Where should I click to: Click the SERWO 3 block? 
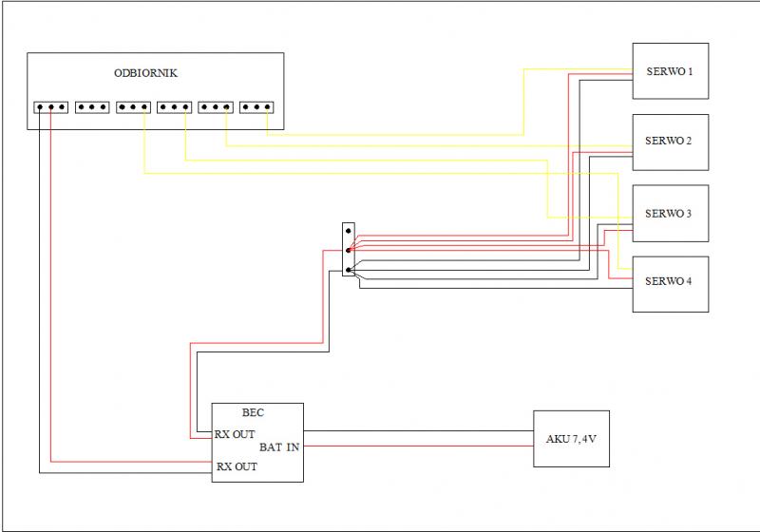pos(671,213)
